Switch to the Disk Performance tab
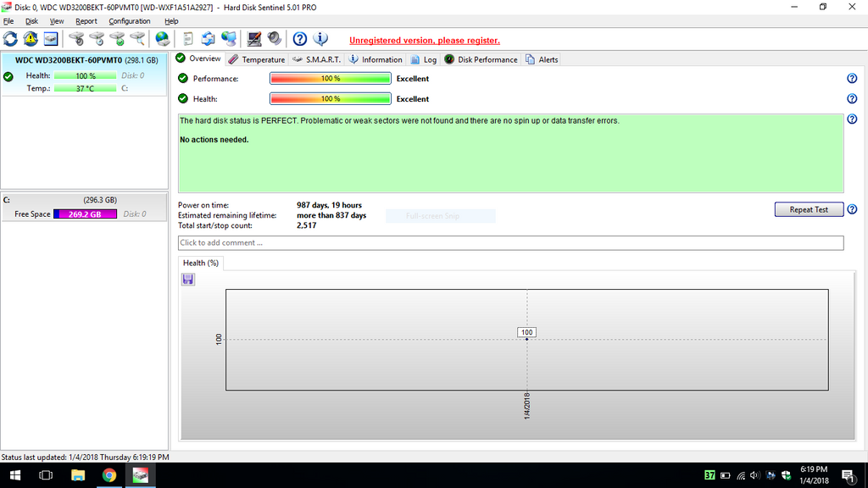Screen dimensions: 868x488 (x=481, y=60)
